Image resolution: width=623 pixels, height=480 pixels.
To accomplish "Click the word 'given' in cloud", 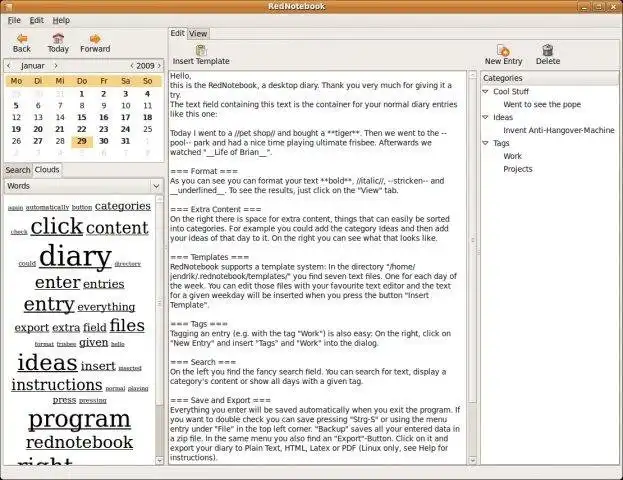I will 93,343.
